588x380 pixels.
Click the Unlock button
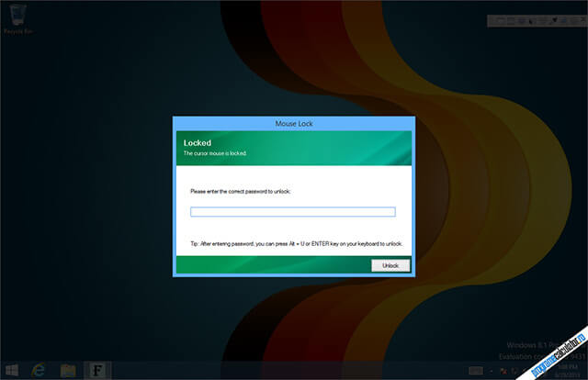click(x=390, y=265)
